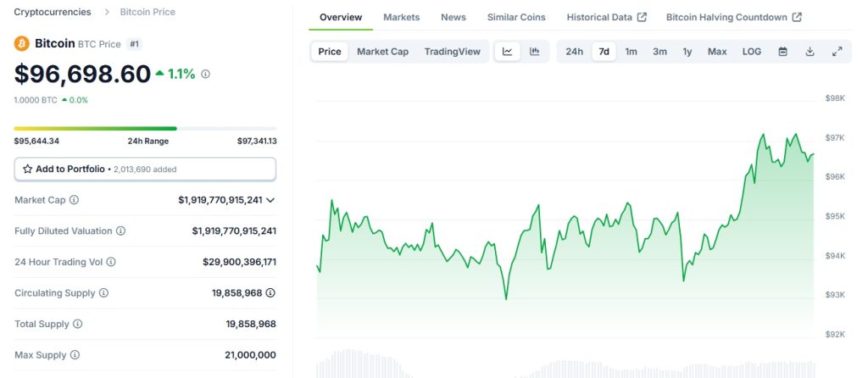Screen dimensions: 868x378
Task: Open Fully Diluted Valuation info icon
Action: coord(120,231)
